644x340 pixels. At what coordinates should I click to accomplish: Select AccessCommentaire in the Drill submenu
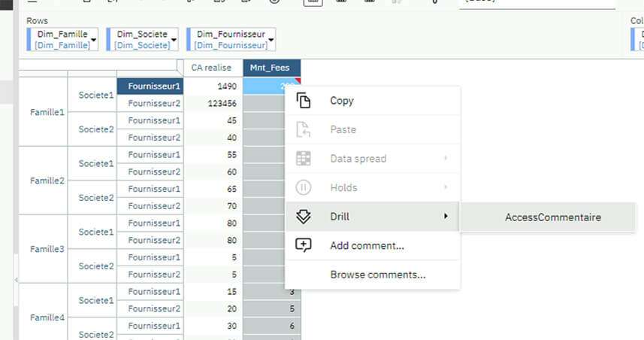[548, 217]
